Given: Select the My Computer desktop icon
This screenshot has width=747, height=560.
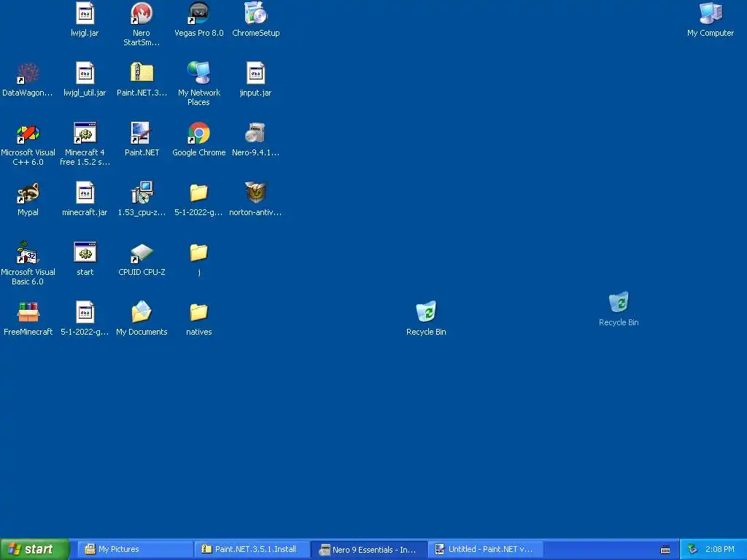Looking at the screenshot, I should [711, 13].
